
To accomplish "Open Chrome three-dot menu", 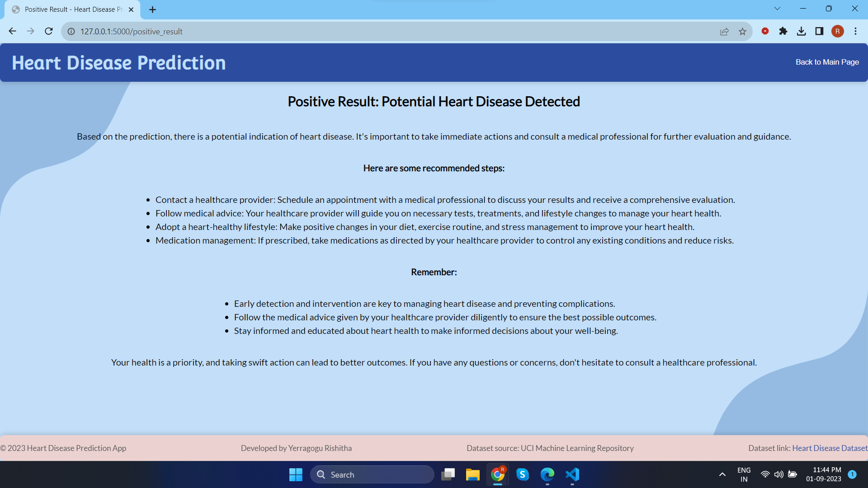I will (x=856, y=31).
